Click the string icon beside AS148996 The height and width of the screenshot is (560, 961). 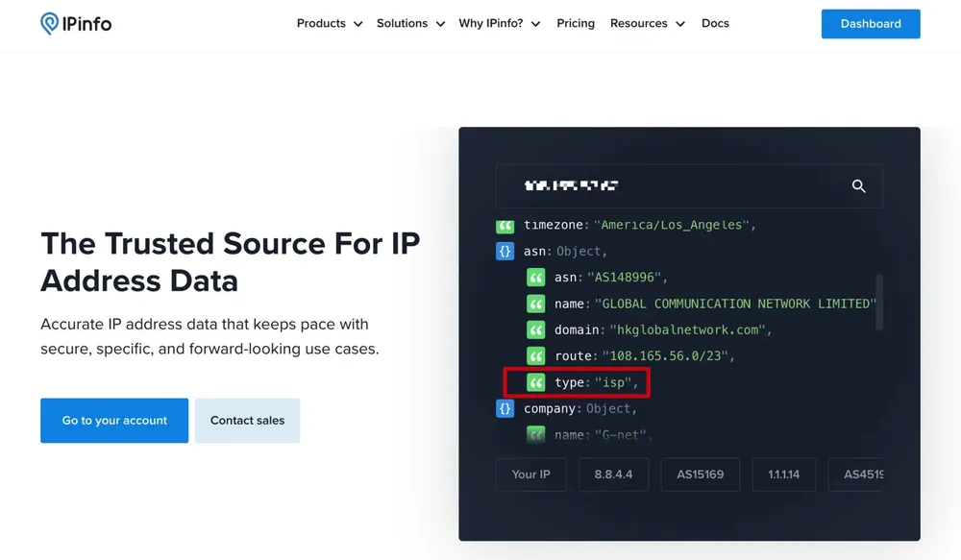(x=535, y=278)
